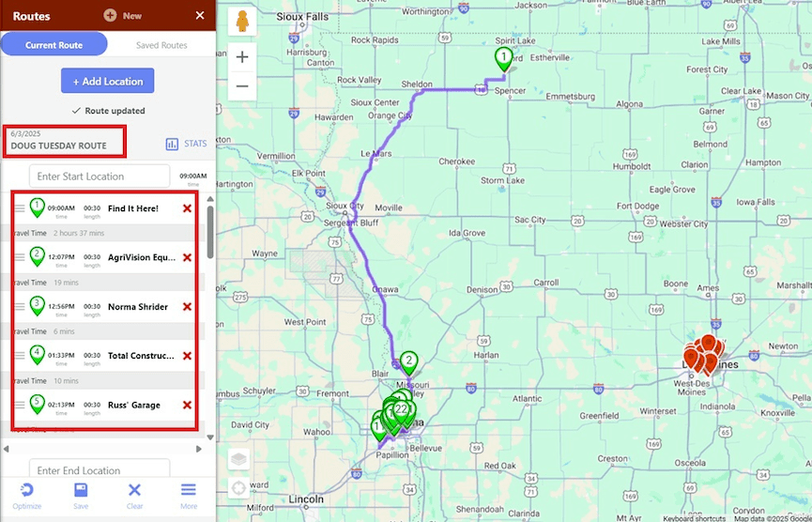
Task: Click the stop list scroll down arrow
Action: [x=210, y=438]
